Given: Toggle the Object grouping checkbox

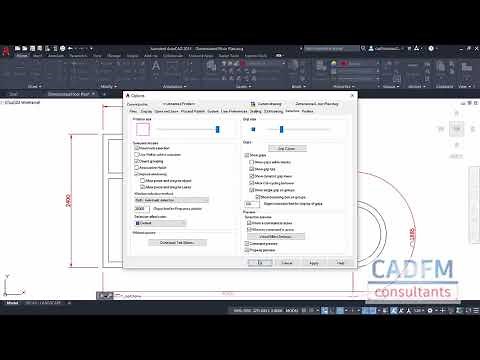Looking at the screenshot, I should click(136, 161).
